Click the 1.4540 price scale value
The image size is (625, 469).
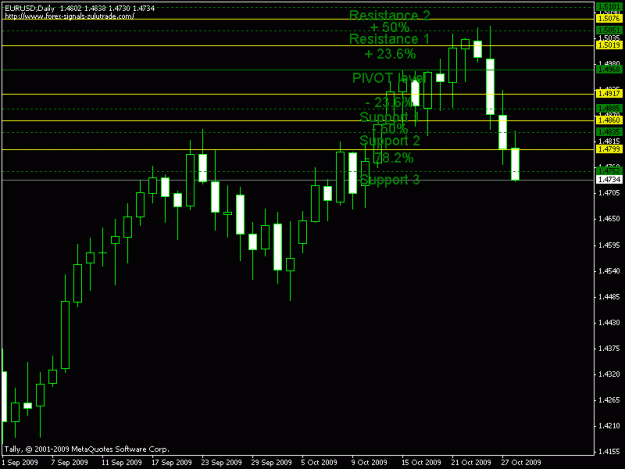(x=609, y=271)
